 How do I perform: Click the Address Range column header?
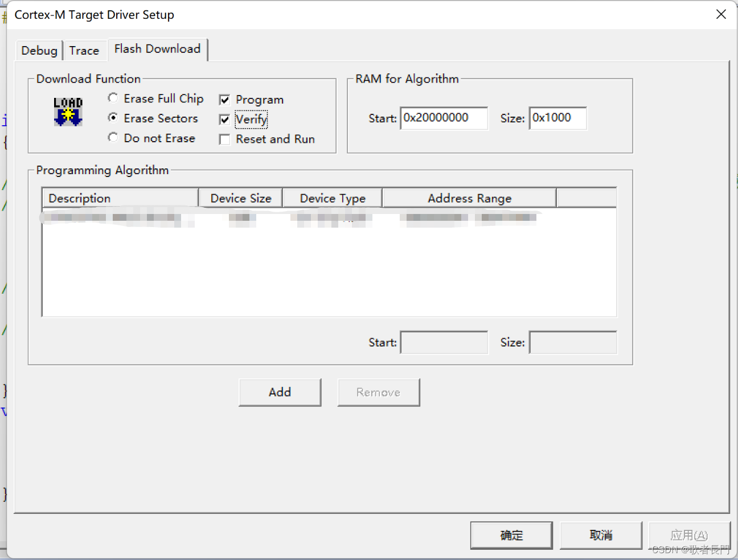click(x=469, y=198)
